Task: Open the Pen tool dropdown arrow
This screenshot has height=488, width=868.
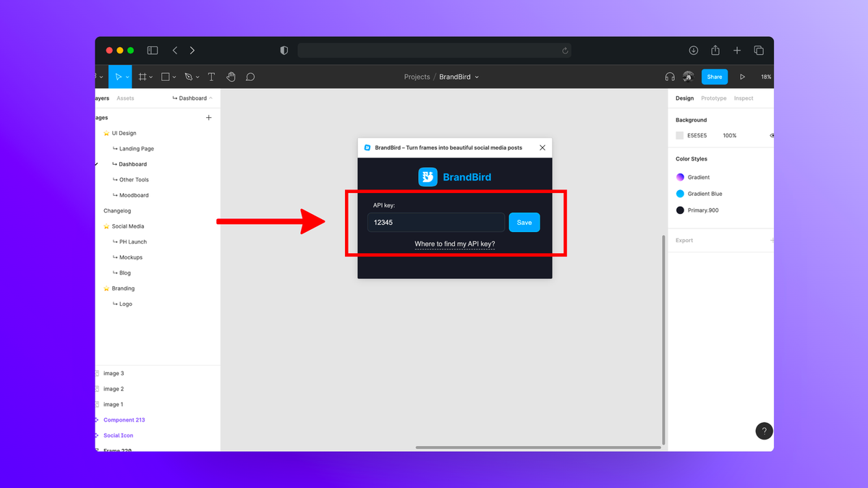Action: coord(197,77)
